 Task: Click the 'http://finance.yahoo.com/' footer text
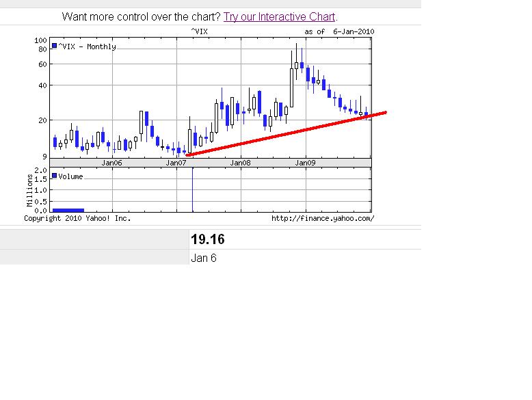click(x=323, y=219)
